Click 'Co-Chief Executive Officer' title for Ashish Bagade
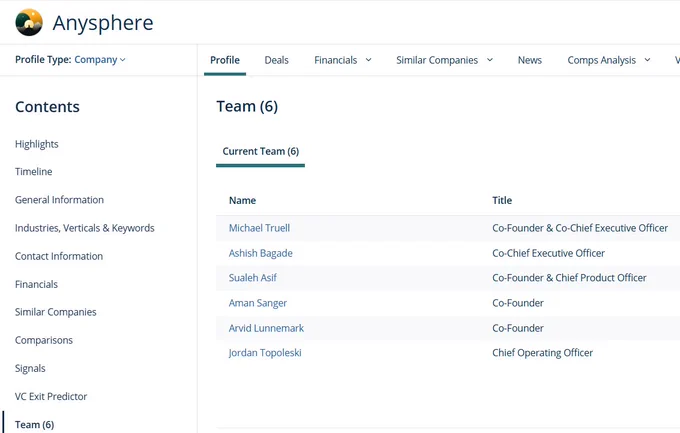The image size is (680, 433). [548, 253]
